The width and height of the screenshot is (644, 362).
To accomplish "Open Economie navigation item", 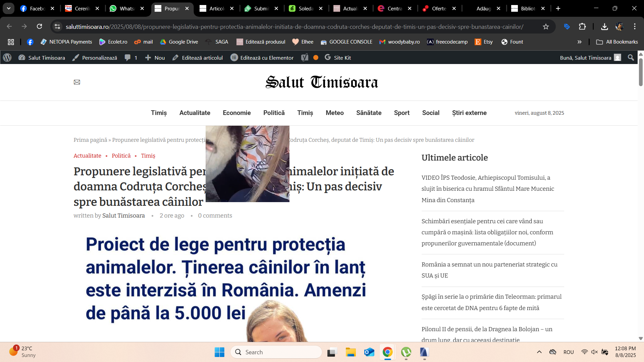I will coord(237,113).
